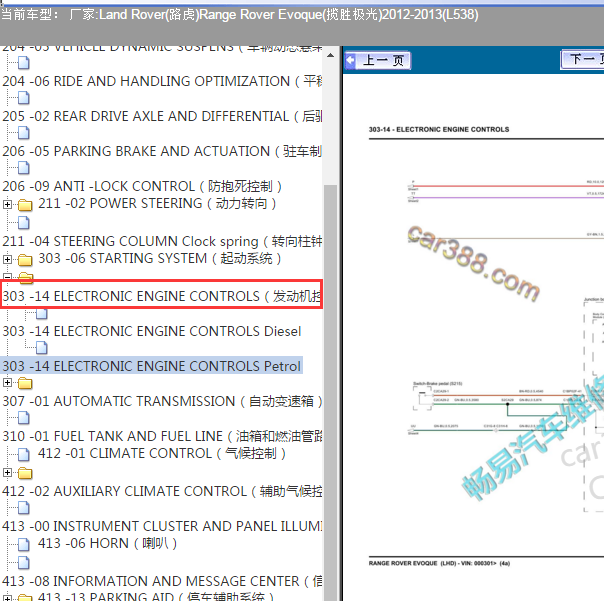Click document icon for ELECTRONIC ENGINE CONTROLS Petrol
The height and width of the screenshot is (601, 604).
[x=42, y=348]
